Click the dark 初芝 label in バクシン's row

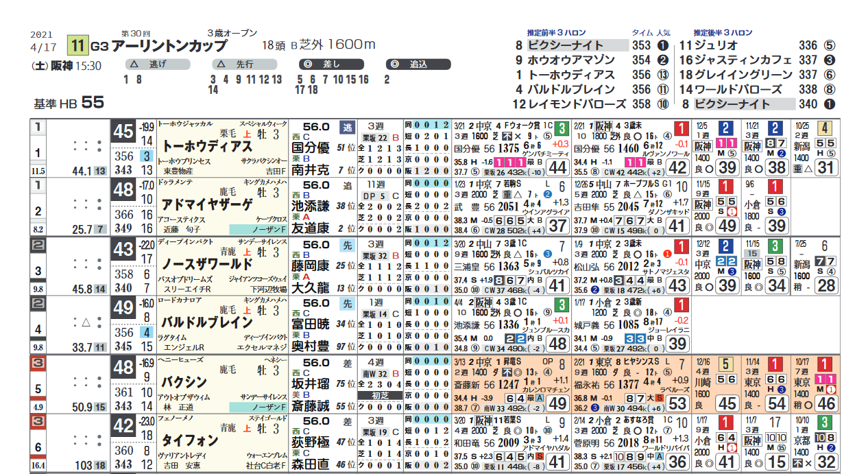coord(379,396)
